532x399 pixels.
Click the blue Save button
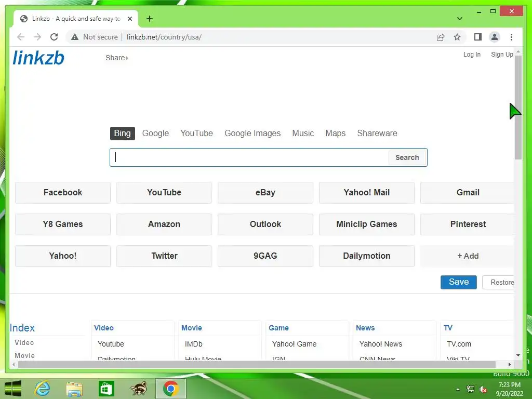point(459,282)
